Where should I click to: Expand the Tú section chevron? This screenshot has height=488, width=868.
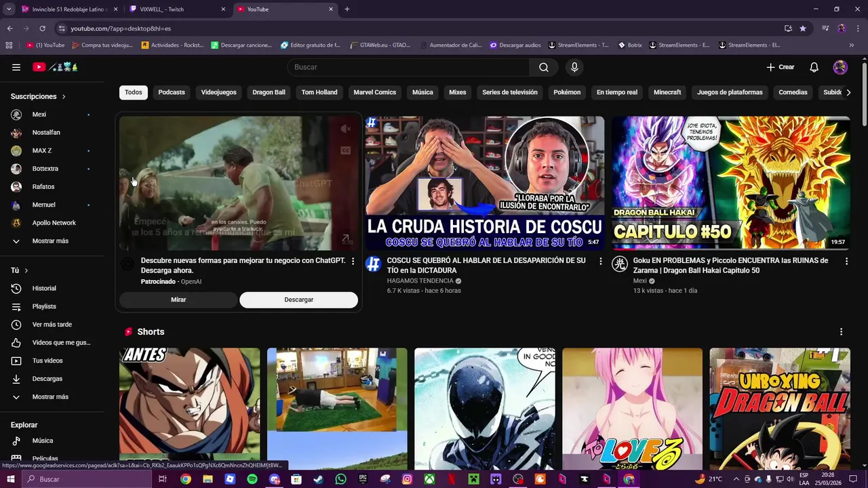click(26, 270)
